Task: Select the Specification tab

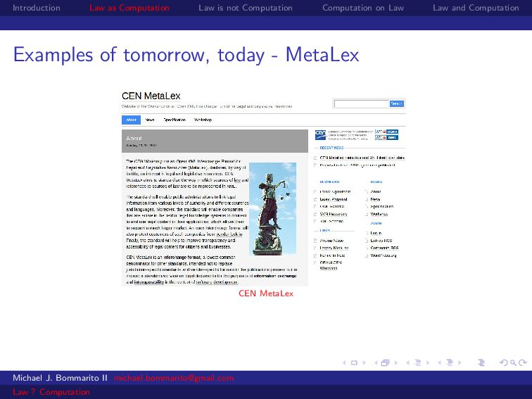Action: pos(175,120)
